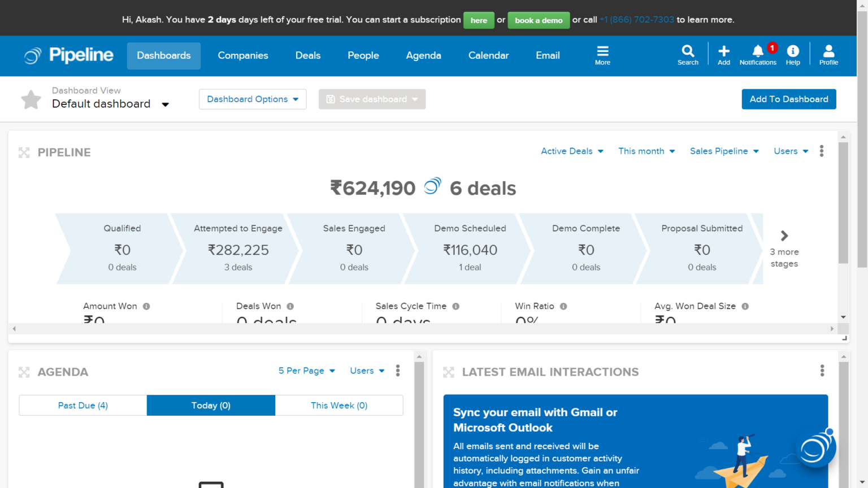
Task: Click the Add To Dashboard button
Action: click(789, 99)
